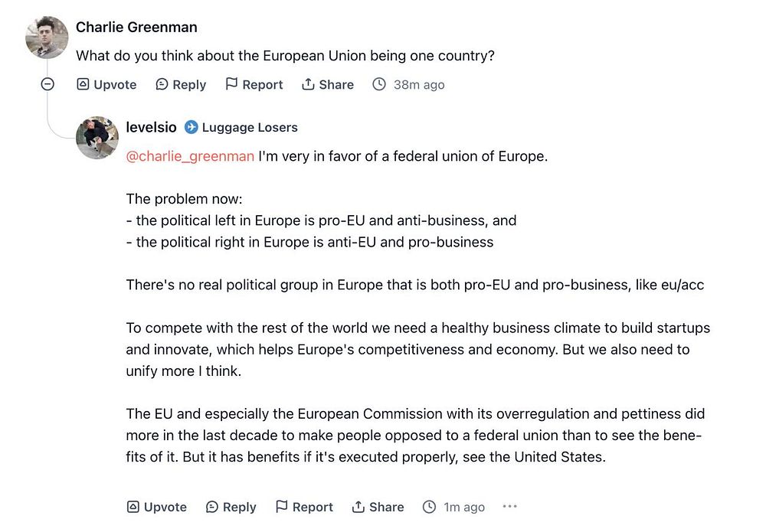Click the clock icon on levelsio's reply
Viewport: 766px width, 532px height.
pyautogui.click(x=430, y=507)
